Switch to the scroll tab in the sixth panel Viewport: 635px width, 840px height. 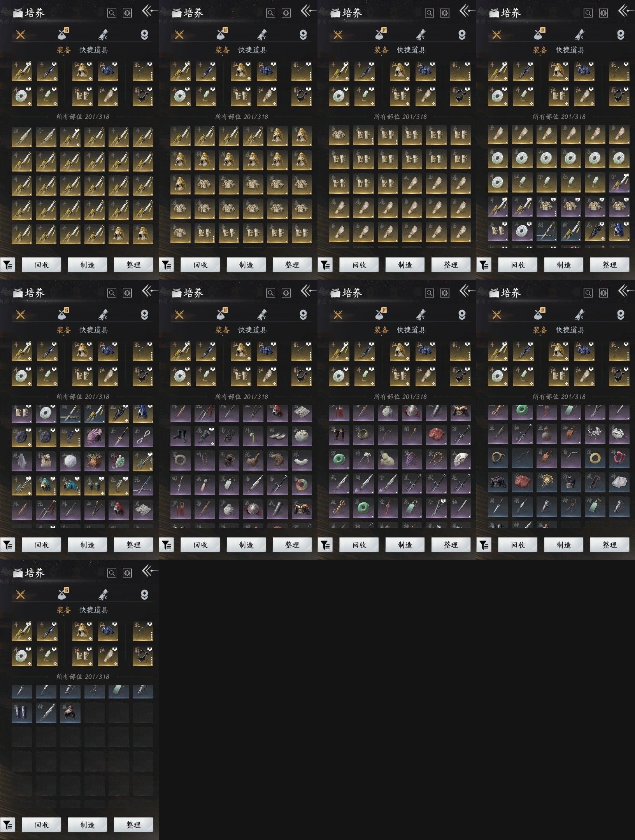pos(262,315)
